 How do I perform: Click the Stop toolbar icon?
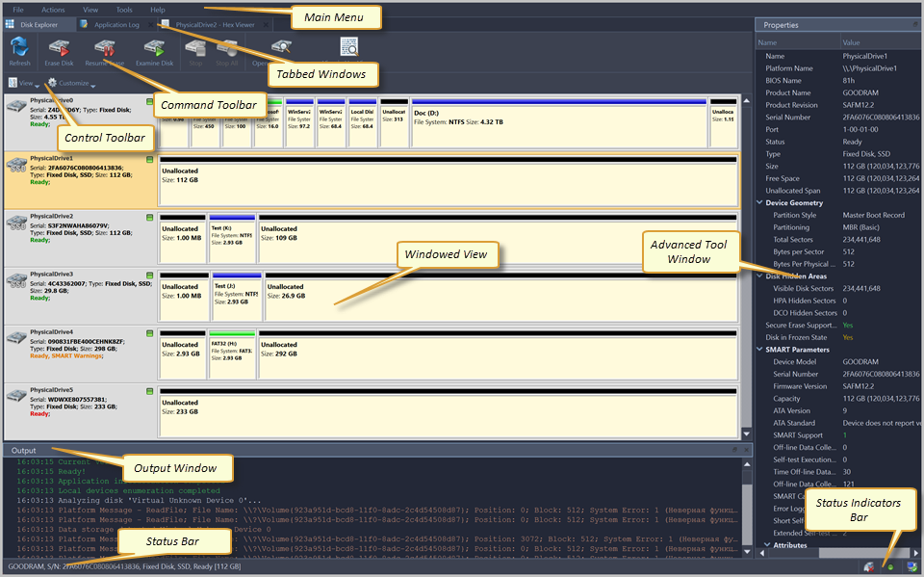(x=195, y=46)
